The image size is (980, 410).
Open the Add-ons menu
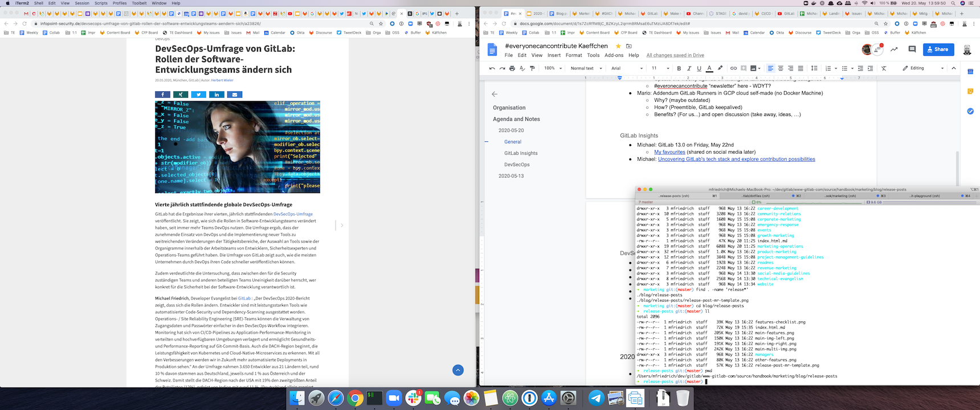tap(614, 55)
